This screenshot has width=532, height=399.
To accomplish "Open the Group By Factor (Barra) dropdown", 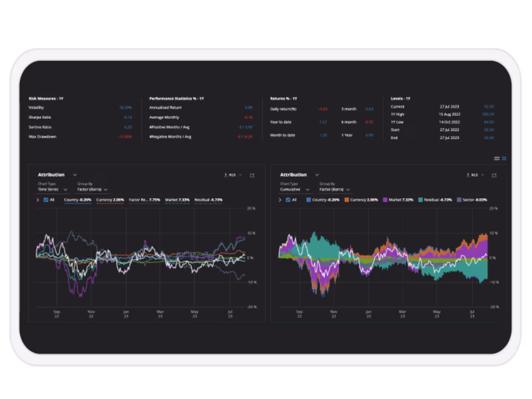I will click(94, 190).
